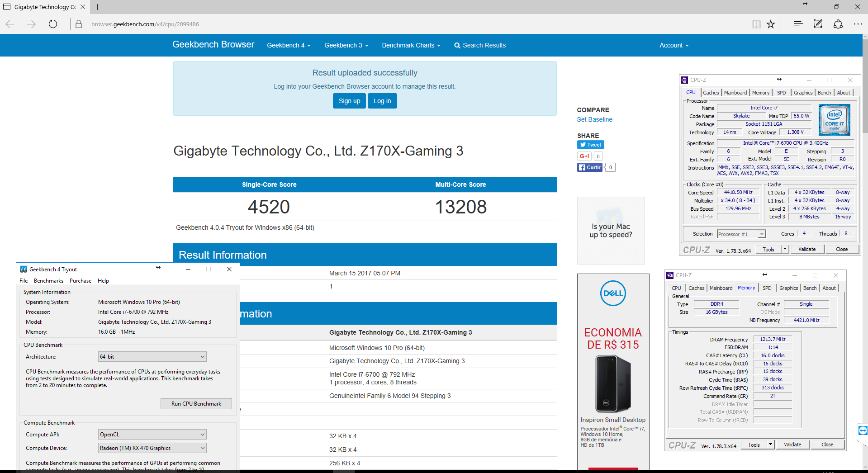868x473 pixels.
Task: Switch upper CPU-Z to Caches tab
Action: click(x=711, y=93)
